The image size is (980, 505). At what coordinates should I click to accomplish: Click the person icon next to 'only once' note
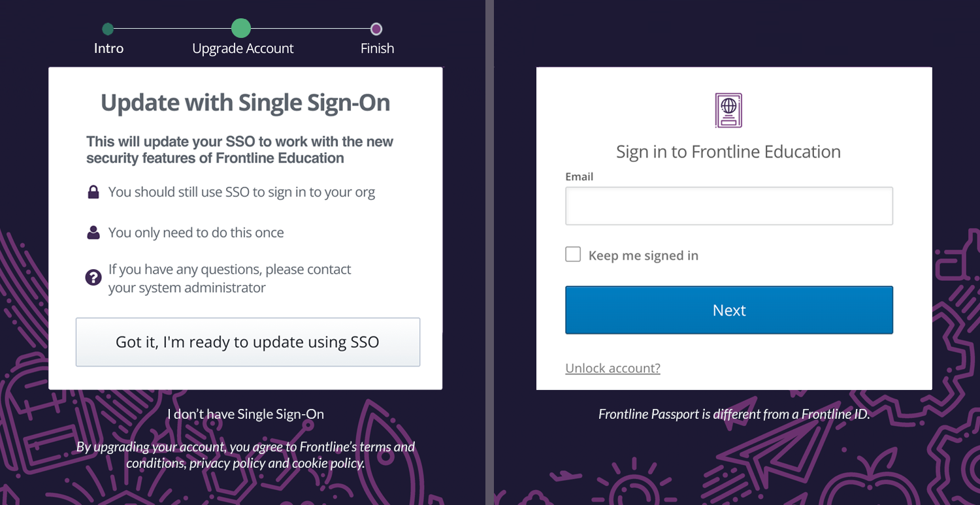pyautogui.click(x=93, y=233)
